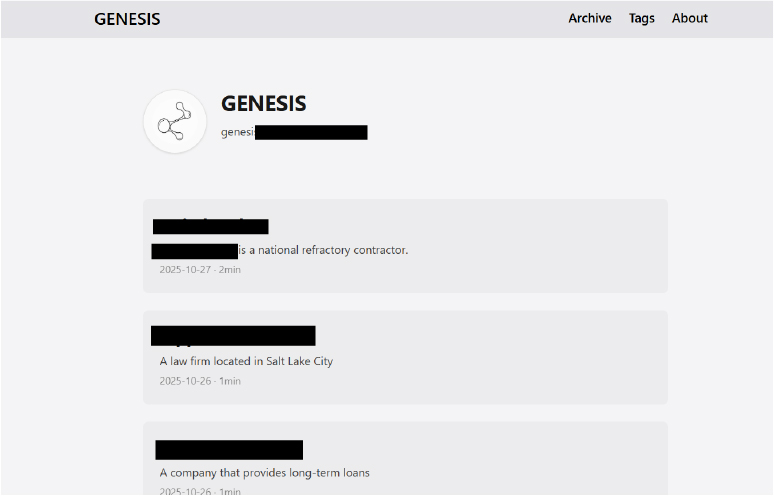This screenshot has width=774, height=496.
Task: Click the law firm post's 2025-10-26 date
Action: tap(186, 381)
